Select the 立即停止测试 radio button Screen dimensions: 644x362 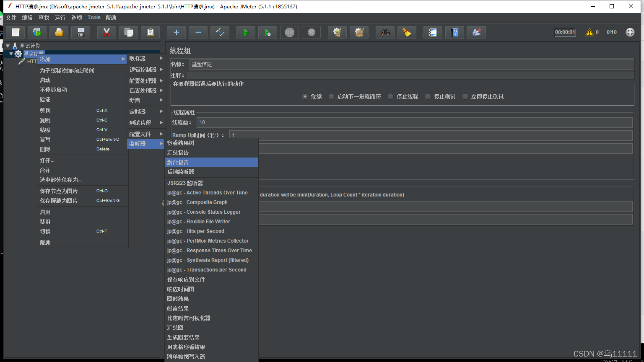tap(465, 96)
